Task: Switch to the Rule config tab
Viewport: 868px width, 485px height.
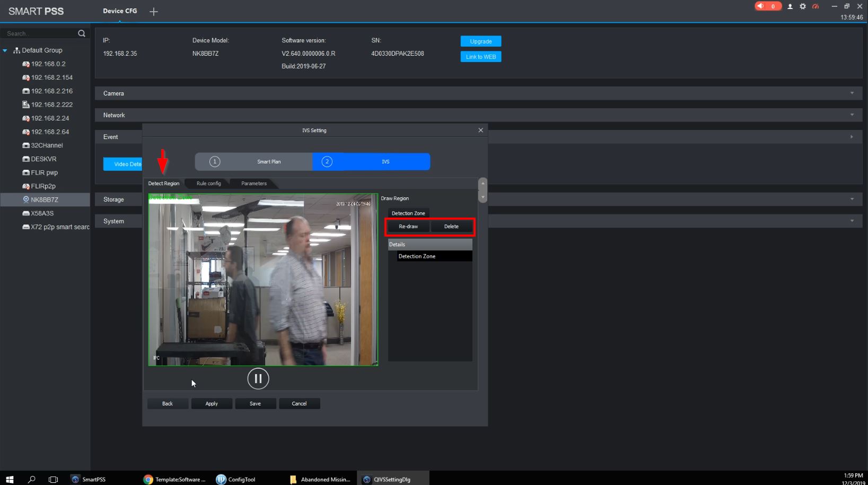Action: click(208, 184)
